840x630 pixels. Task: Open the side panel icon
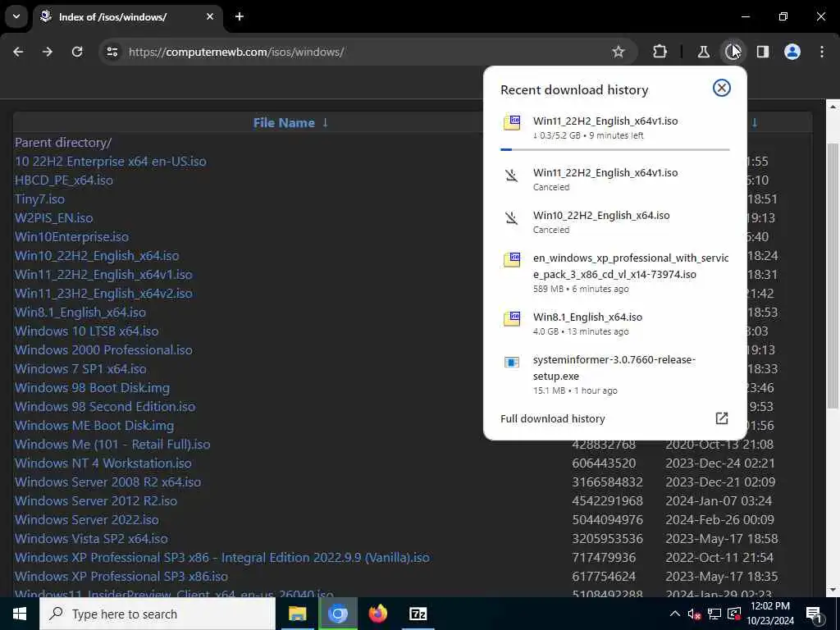click(763, 52)
